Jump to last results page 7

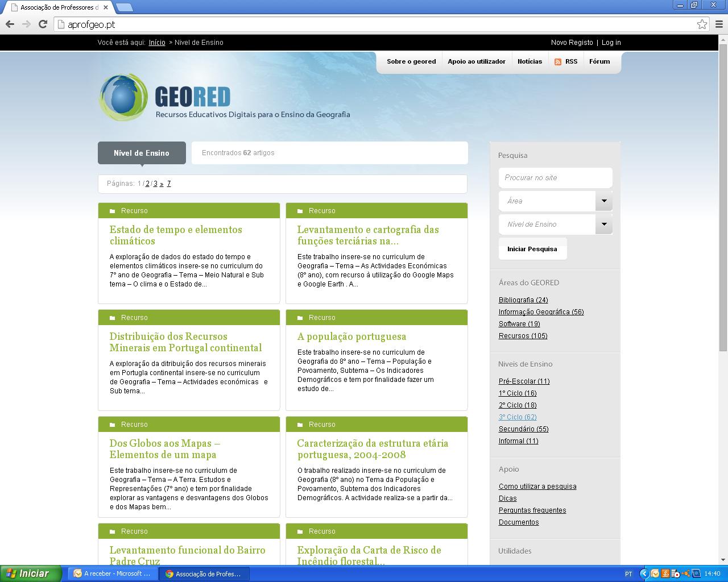tap(169, 184)
